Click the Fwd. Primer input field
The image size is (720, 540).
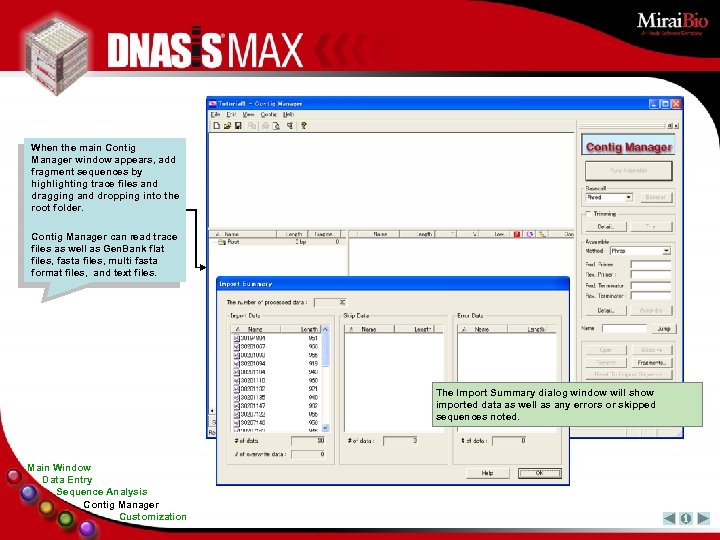(651, 265)
